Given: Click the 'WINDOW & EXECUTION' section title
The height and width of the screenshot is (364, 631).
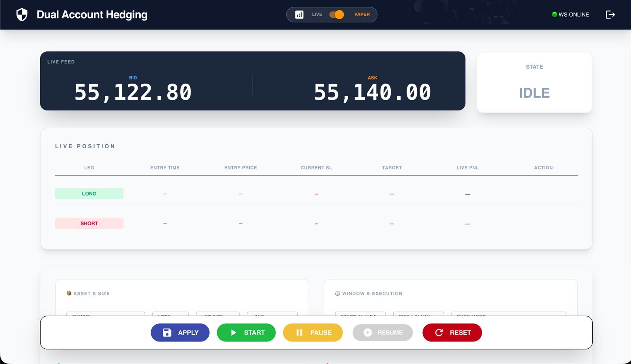Looking at the screenshot, I should coord(372,293).
